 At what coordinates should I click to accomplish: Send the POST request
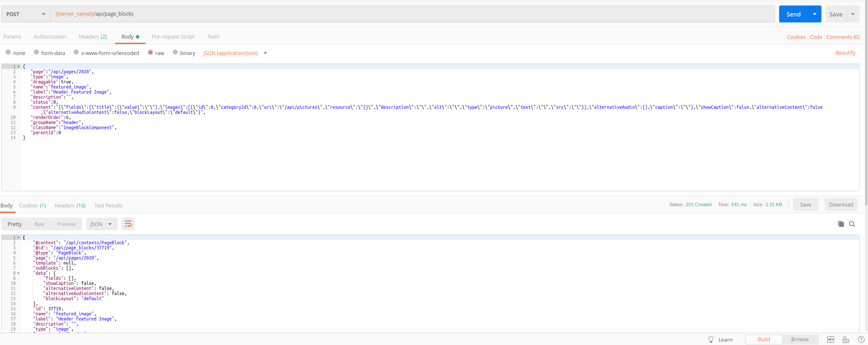pyautogui.click(x=794, y=14)
